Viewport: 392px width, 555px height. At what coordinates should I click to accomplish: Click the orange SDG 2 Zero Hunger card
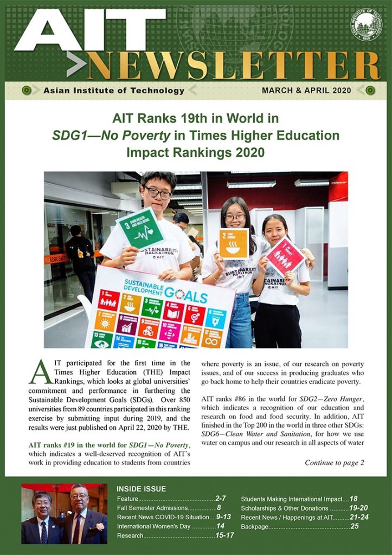(x=234, y=243)
